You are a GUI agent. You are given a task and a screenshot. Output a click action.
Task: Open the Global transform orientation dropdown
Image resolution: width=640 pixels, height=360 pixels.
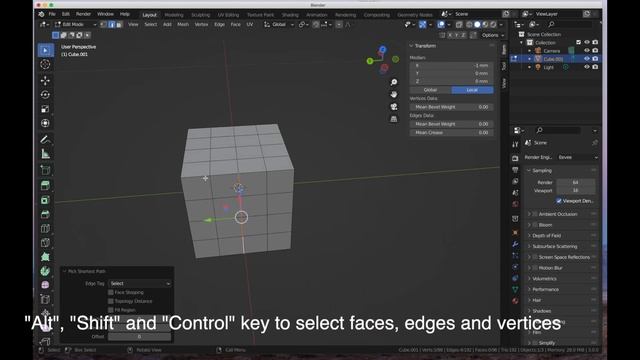(x=279, y=24)
